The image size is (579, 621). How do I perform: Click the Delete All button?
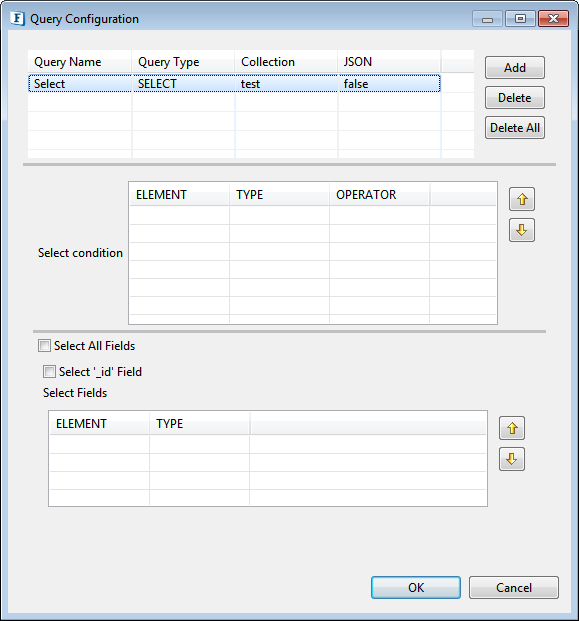pyautogui.click(x=515, y=128)
